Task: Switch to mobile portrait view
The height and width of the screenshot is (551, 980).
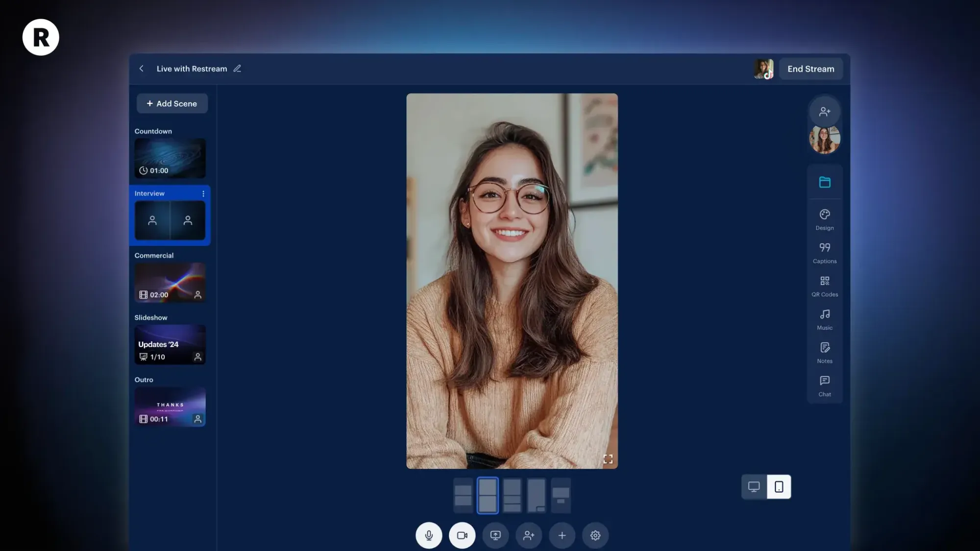Action: (x=779, y=487)
